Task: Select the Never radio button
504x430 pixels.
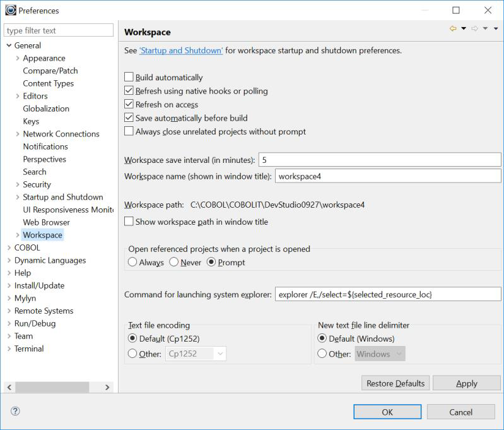Action: pos(174,262)
